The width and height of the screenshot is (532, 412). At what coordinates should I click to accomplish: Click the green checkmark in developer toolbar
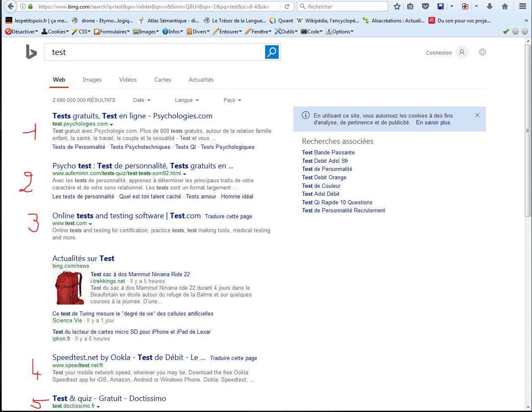coord(506,31)
